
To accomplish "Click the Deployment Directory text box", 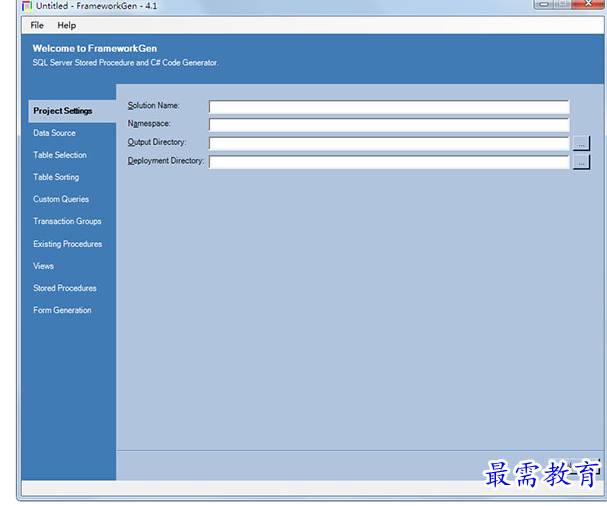I will tap(389, 162).
